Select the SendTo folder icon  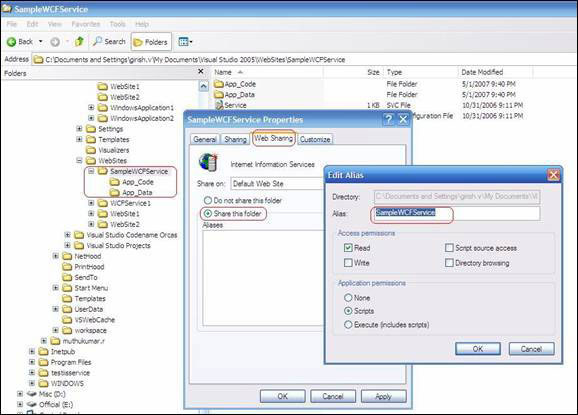click(x=67, y=277)
